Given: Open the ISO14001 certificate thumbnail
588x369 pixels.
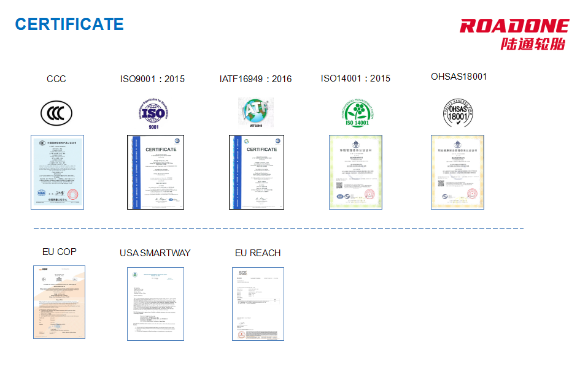Looking at the screenshot, I should [x=355, y=172].
